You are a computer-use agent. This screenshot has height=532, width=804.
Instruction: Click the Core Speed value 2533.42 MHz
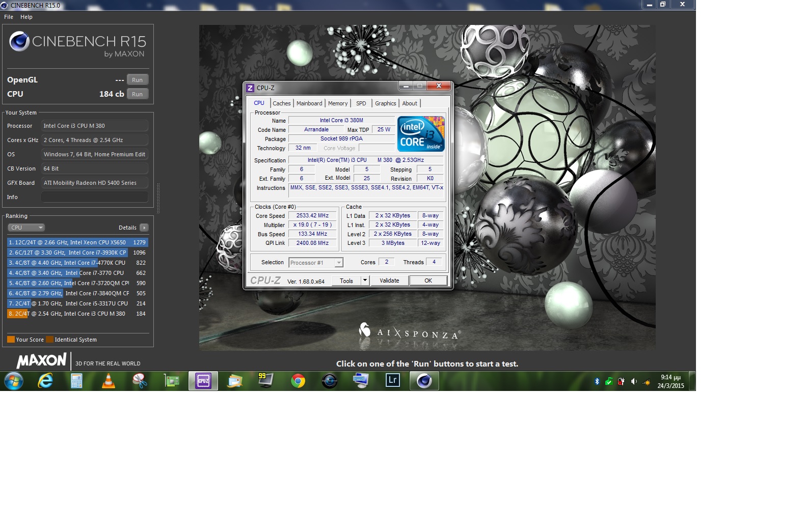312,216
